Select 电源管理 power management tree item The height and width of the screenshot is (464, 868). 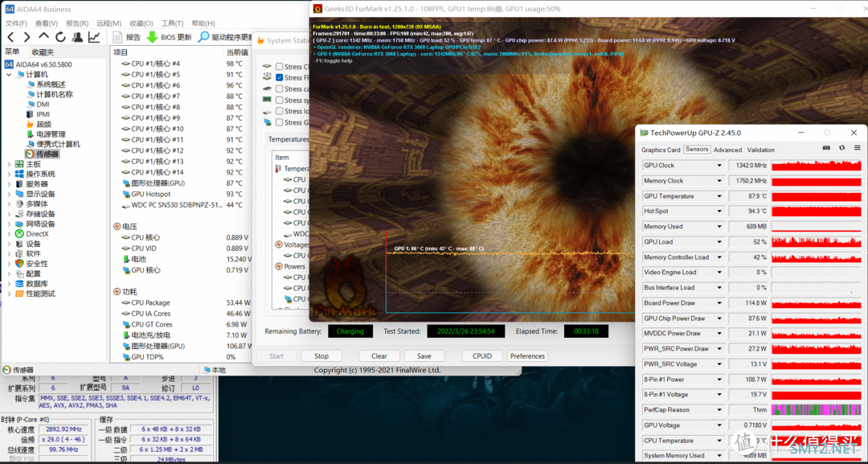coord(46,134)
